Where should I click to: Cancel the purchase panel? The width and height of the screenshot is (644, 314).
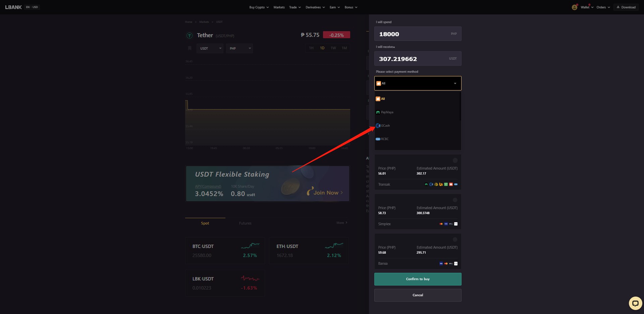point(418,295)
